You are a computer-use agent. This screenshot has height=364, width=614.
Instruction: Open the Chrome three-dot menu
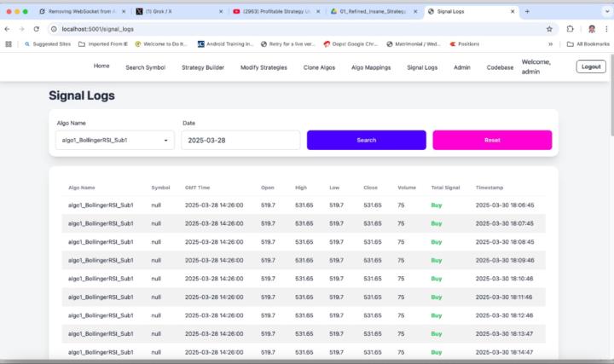click(x=605, y=28)
